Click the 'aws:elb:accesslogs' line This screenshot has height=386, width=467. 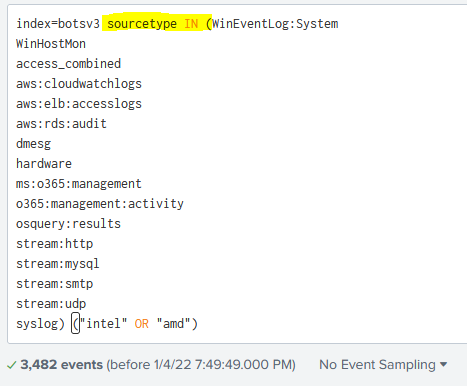pos(79,104)
